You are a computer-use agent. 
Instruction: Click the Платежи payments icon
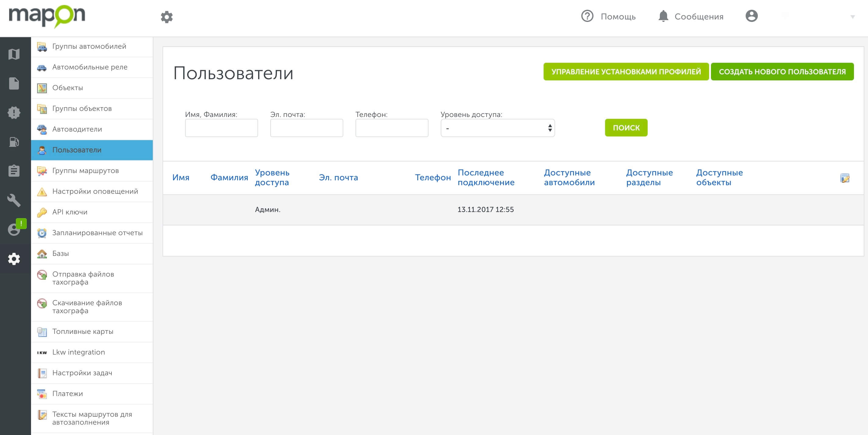[x=42, y=394]
